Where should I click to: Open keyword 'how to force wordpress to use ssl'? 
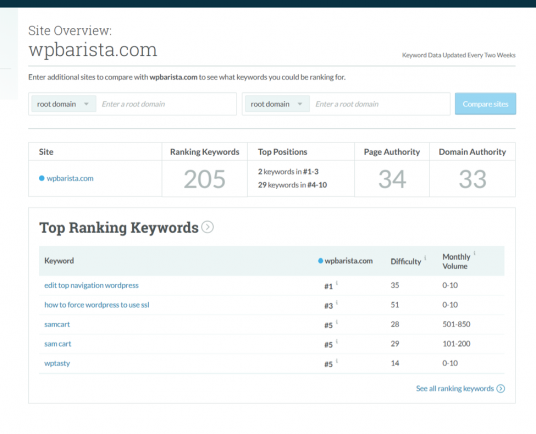(97, 305)
